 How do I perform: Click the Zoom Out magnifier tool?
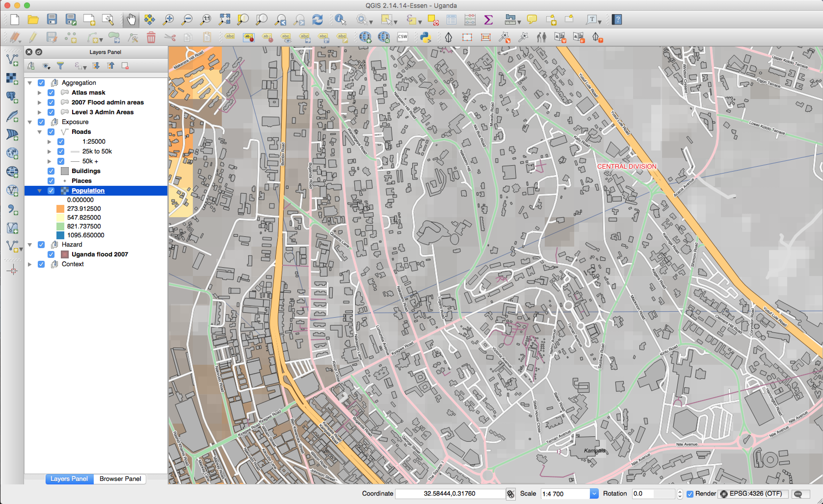point(187,20)
